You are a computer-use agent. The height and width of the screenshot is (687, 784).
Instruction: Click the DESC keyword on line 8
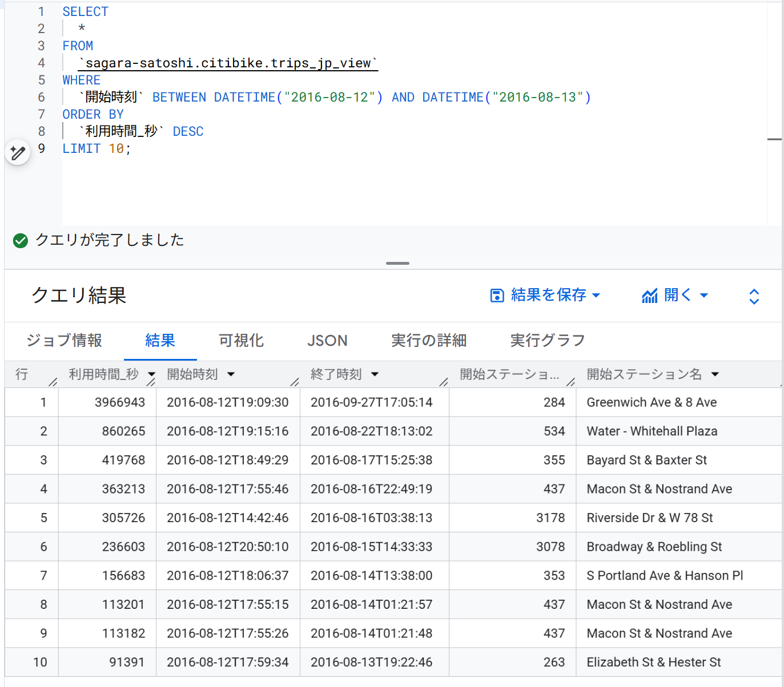(x=188, y=131)
